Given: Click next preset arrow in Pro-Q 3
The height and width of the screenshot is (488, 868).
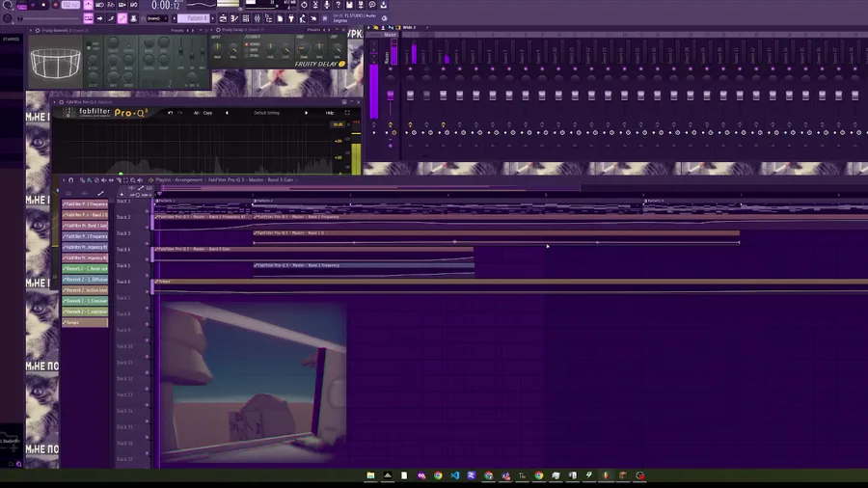Looking at the screenshot, I should [x=306, y=113].
